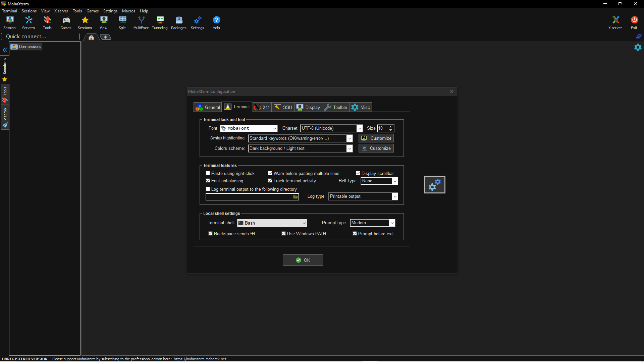The image size is (644, 362).
Task: Toggle Track terminal activity checkbox
Action: click(x=270, y=181)
